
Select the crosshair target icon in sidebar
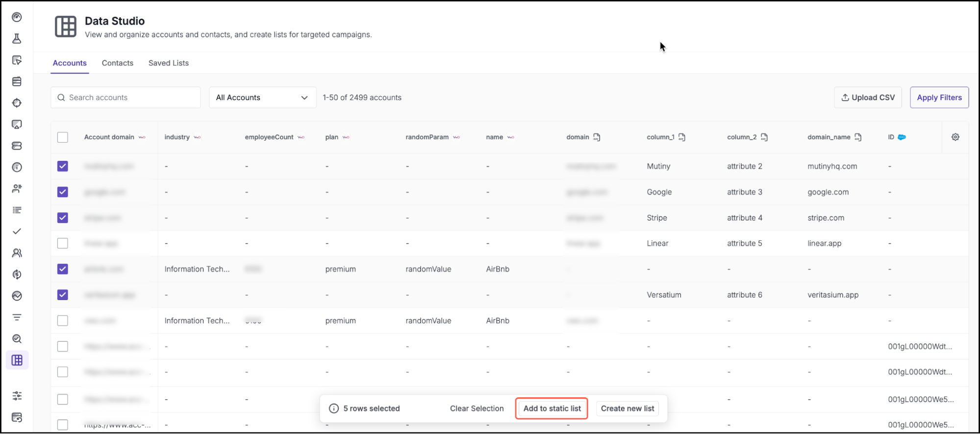(x=17, y=103)
